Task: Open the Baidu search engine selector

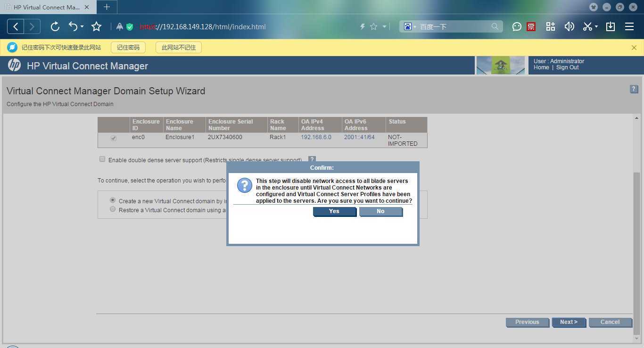Action: [410, 27]
